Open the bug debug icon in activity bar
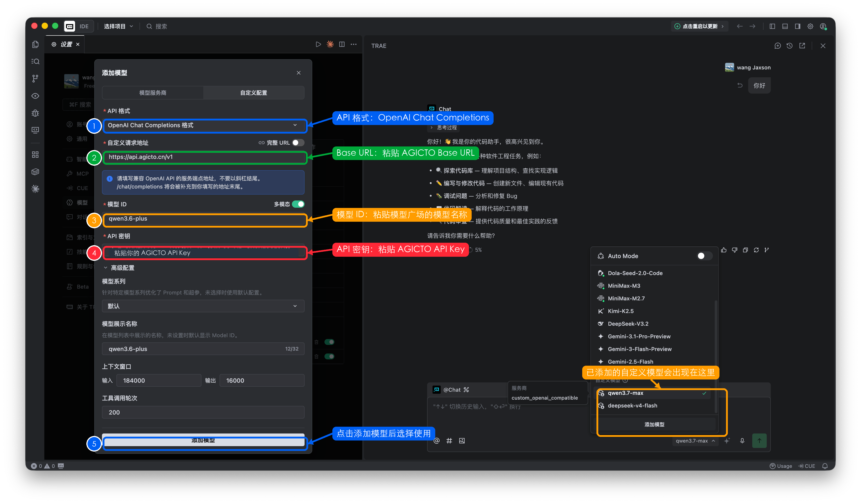 point(35,113)
